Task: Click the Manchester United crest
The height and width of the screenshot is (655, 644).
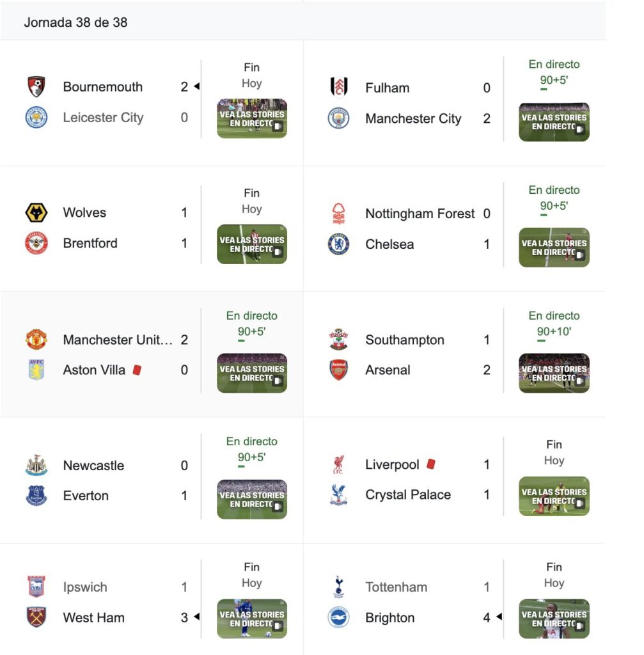Action: click(x=36, y=339)
